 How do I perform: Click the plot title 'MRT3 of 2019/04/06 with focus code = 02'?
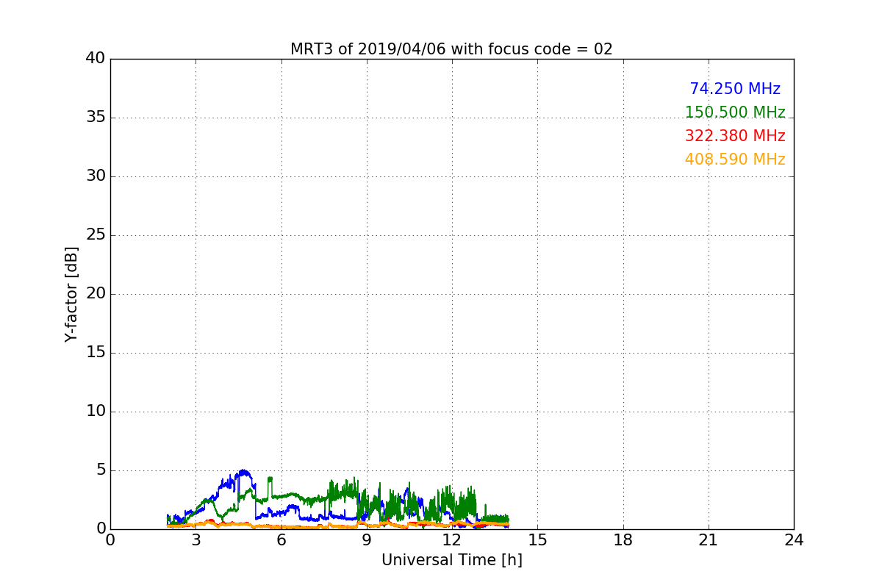tap(451, 49)
